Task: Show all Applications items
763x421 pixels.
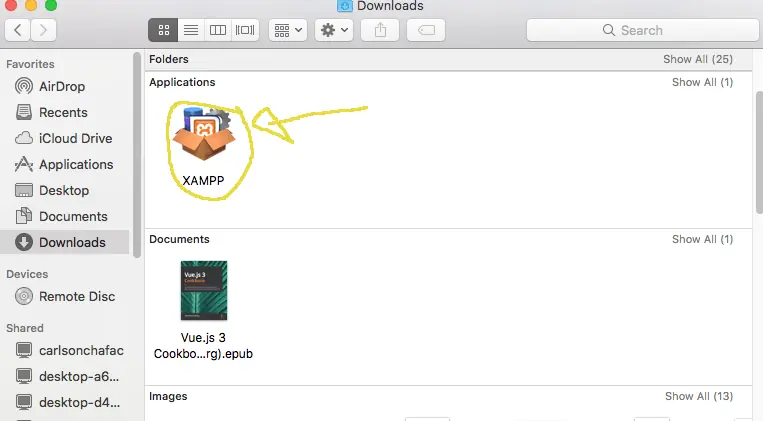Action: click(x=702, y=82)
